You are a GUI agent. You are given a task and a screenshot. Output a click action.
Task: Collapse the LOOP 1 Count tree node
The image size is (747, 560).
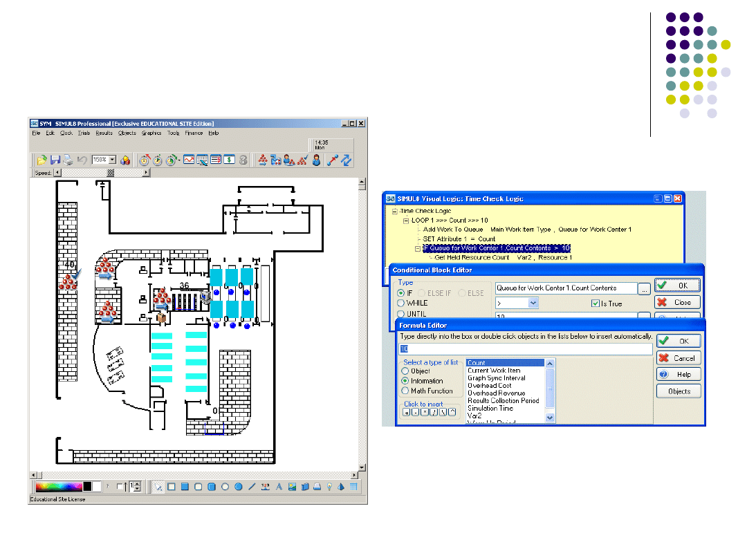[x=406, y=221]
